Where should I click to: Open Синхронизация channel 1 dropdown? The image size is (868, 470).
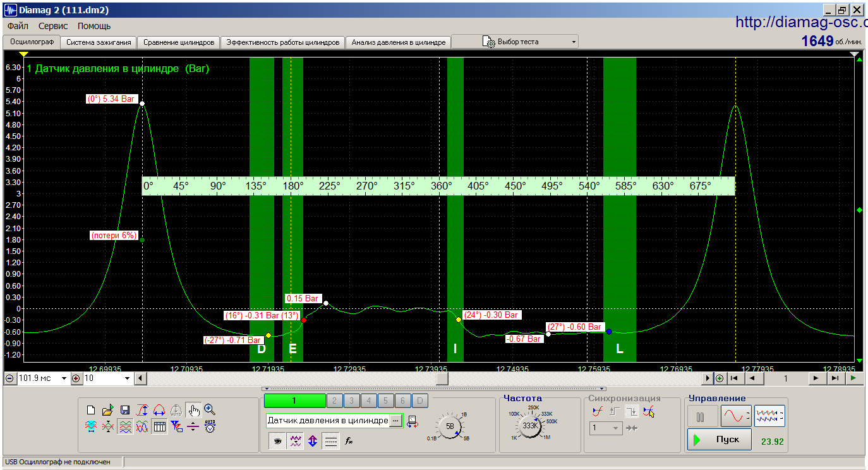tap(606, 428)
